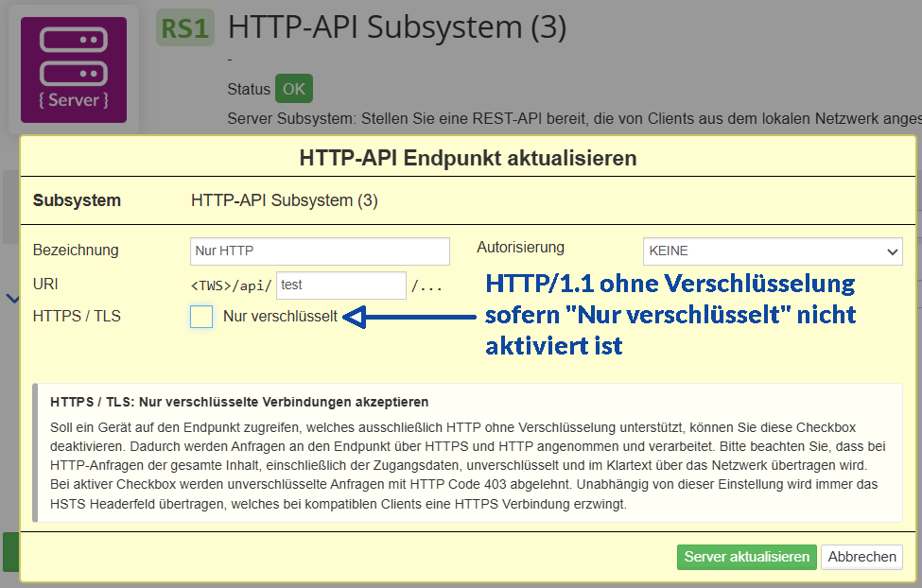Viewport: 922px width, 588px height.
Task: Click the HTTPS / TLS field label
Action: coord(77,317)
